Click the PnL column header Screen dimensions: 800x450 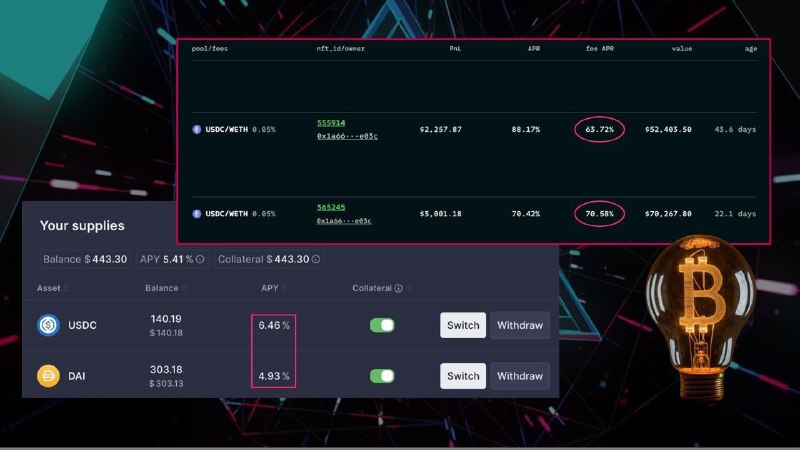click(455, 48)
